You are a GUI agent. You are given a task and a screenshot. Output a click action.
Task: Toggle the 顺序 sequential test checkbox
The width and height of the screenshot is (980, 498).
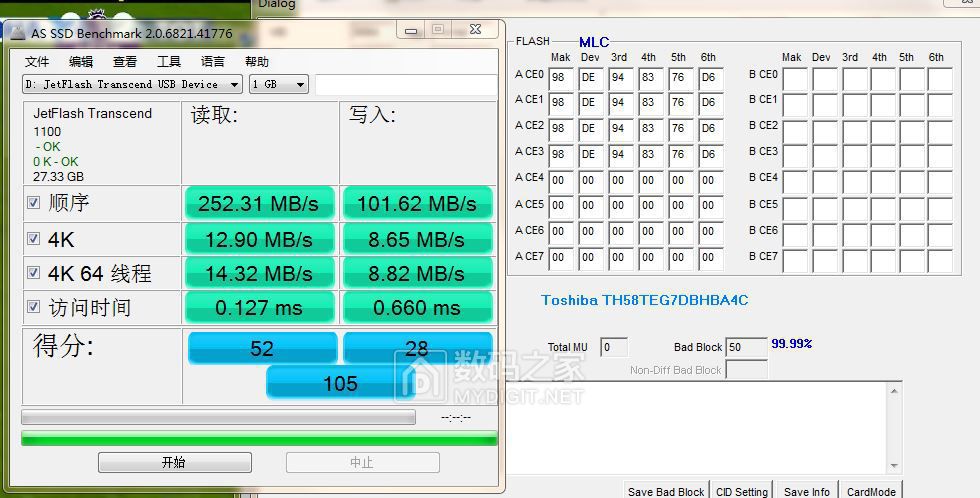tap(34, 202)
